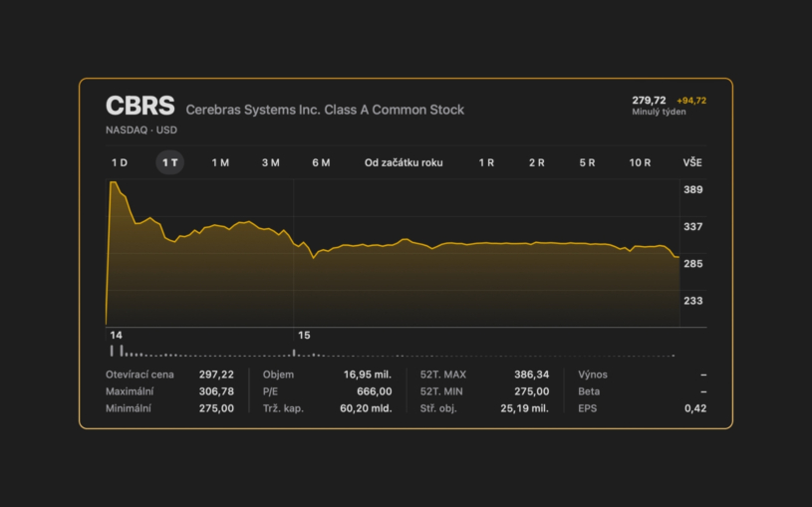The image size is (812, 507).
Task: Click the date marker 15 on chart axis
Action: click(304, 335)
